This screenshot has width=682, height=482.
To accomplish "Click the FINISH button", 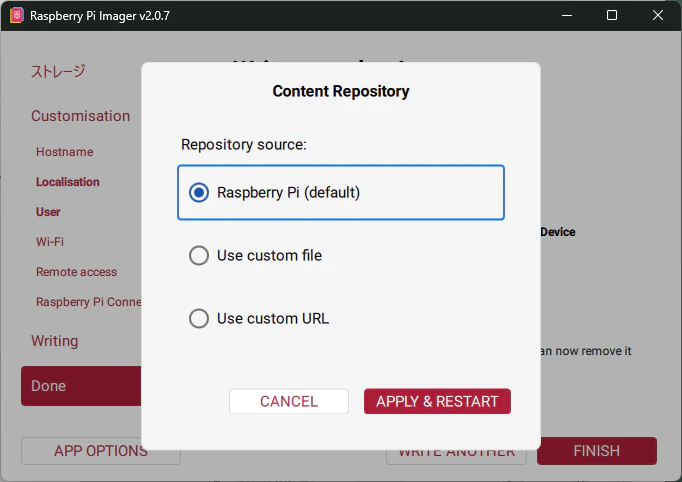I will point(597,451).
